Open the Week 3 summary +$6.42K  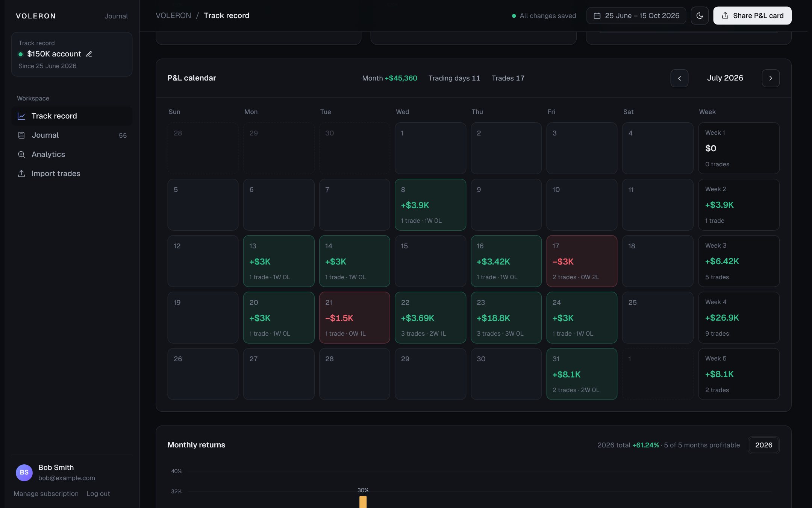click(739, 261)
